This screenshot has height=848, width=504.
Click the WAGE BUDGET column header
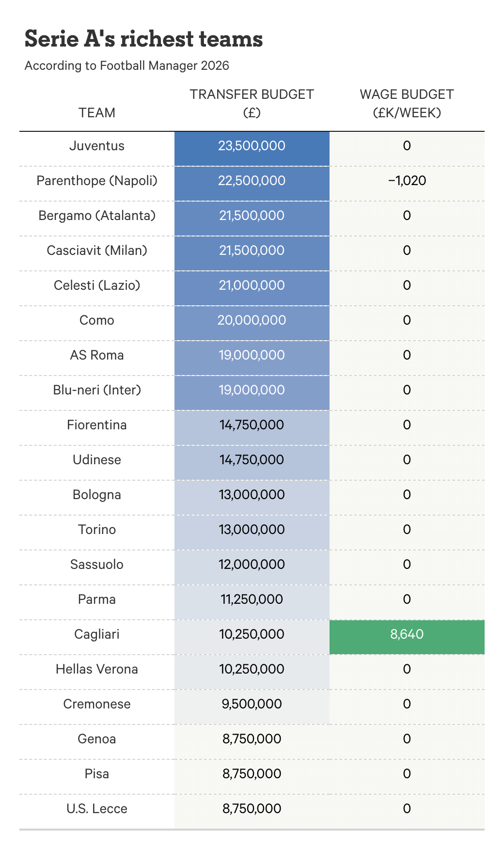(x=407, y=103)
